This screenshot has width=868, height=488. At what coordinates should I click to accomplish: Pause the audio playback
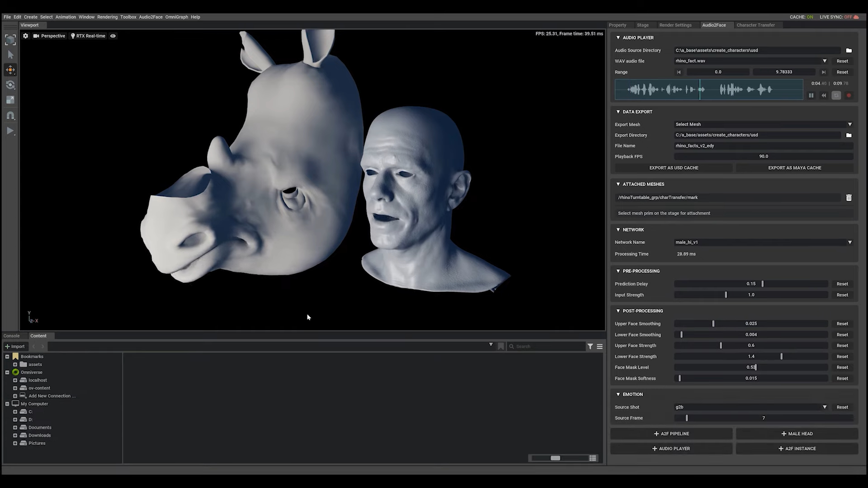811,95
